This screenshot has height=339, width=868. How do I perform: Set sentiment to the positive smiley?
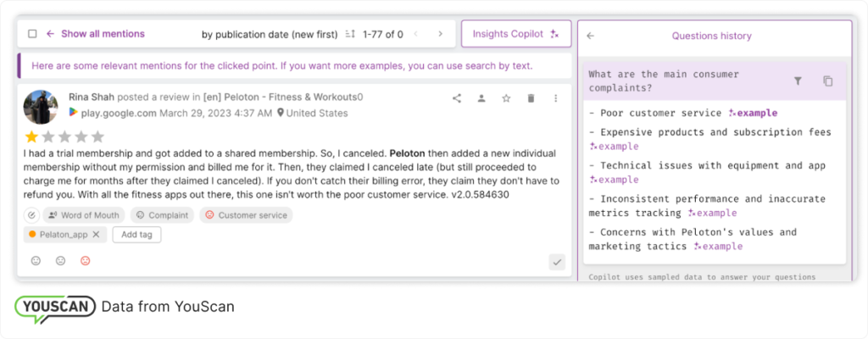(36, 260)
